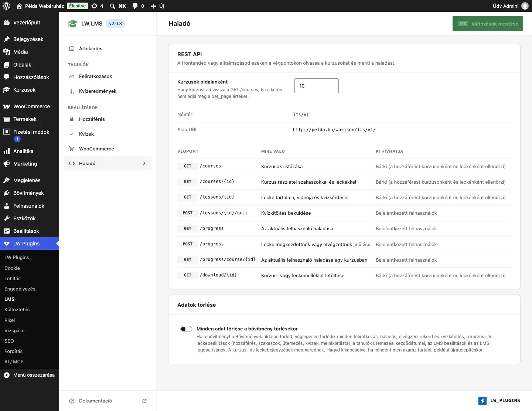
Task: Open Kvízek settings
Action: [108, 134]
